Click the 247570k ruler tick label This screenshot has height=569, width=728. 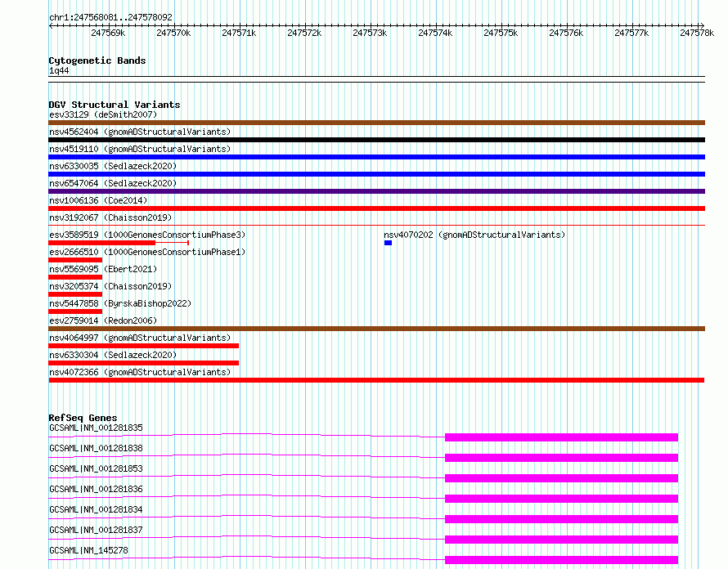(x=173, y=33)
